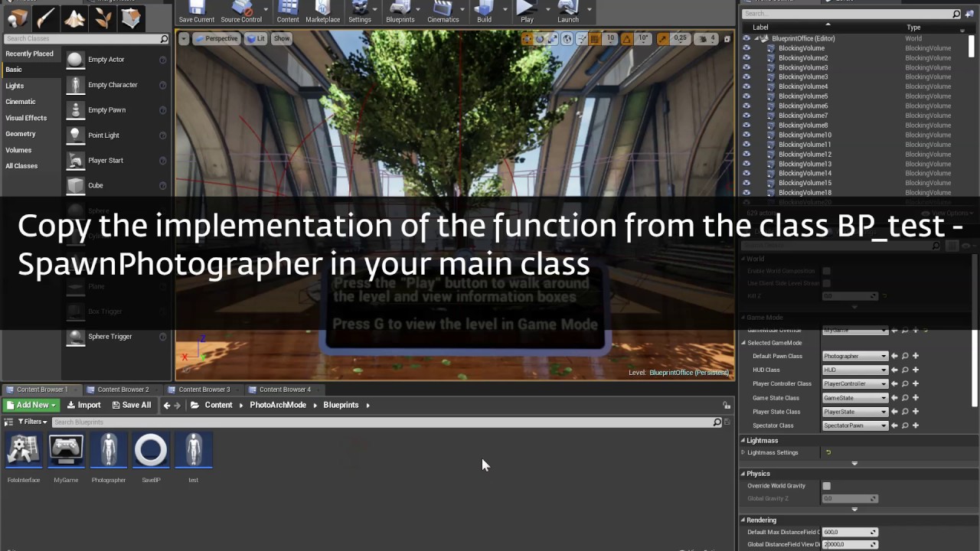Switch to the Content Browser 4 tab
The width and height of the screenshot is (980, 551).
click(x=285, y=390)
